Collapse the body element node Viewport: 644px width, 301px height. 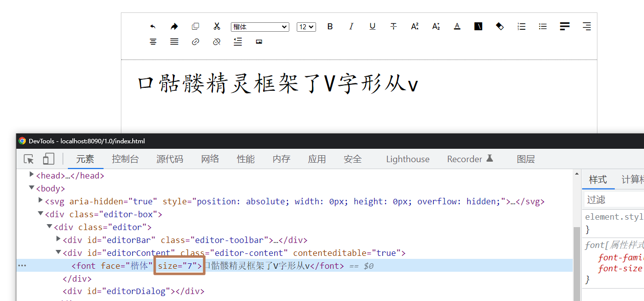32,188
